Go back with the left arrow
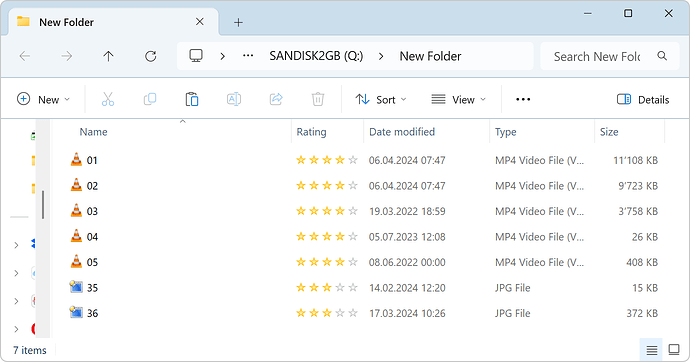 (x=25, y=56)
